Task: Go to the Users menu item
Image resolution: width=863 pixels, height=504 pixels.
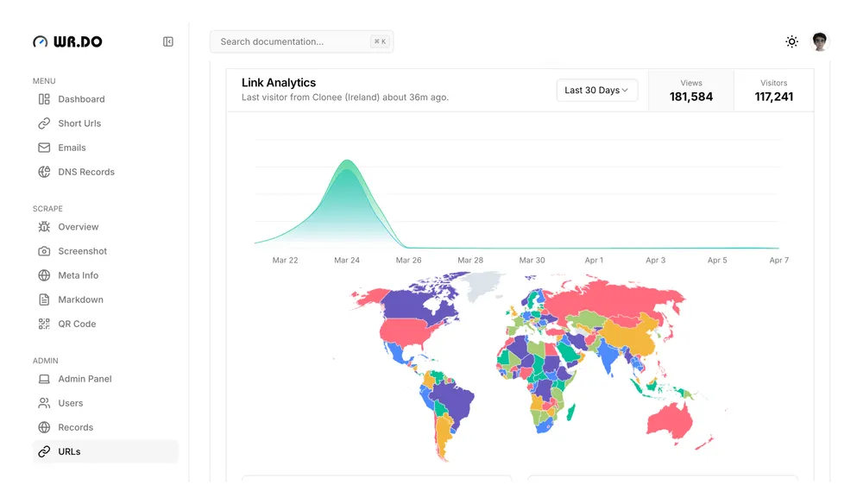Action: tap(70, 403)
